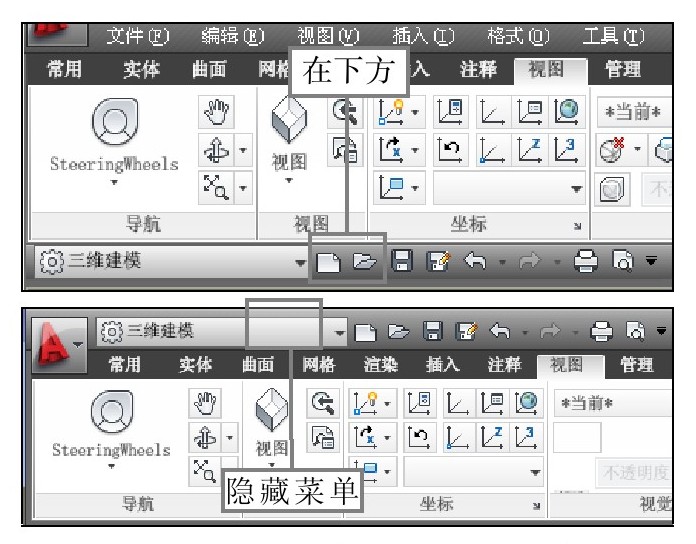
Task: Select 渲染 tab in lower ribbon
Action: coord(381,365)
